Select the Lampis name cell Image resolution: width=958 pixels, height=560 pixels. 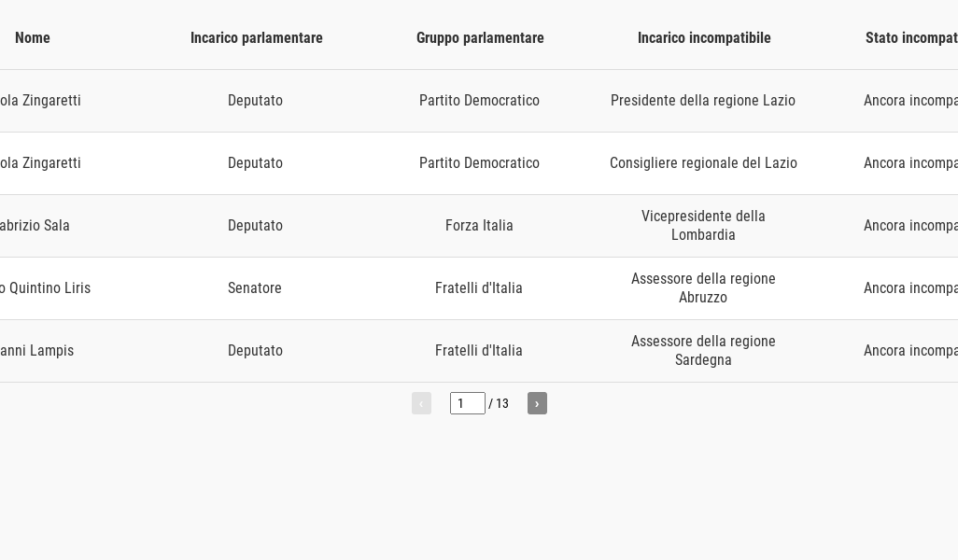[x=36, y=351]
